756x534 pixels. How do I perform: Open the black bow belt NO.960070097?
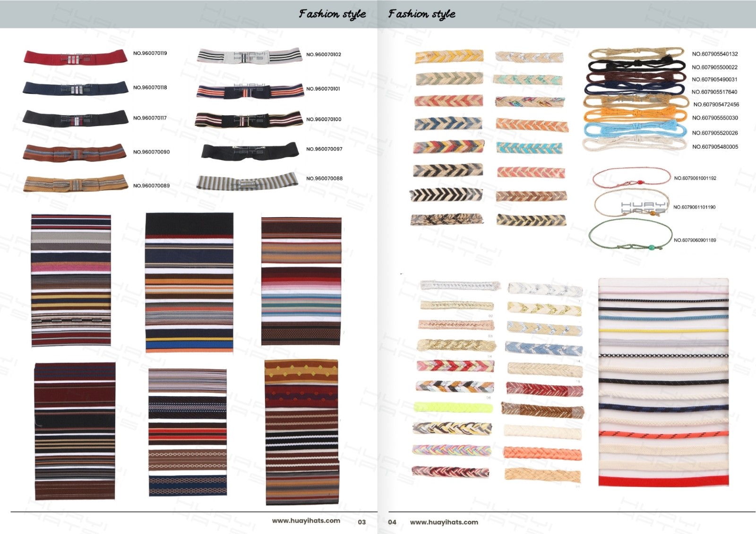pos(250,151)
